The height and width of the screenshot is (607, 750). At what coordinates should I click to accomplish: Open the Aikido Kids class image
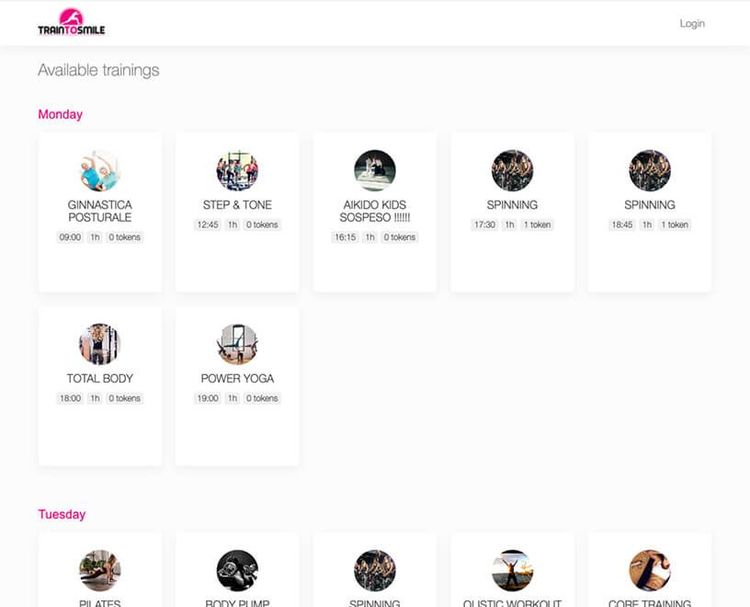point(375,171)
